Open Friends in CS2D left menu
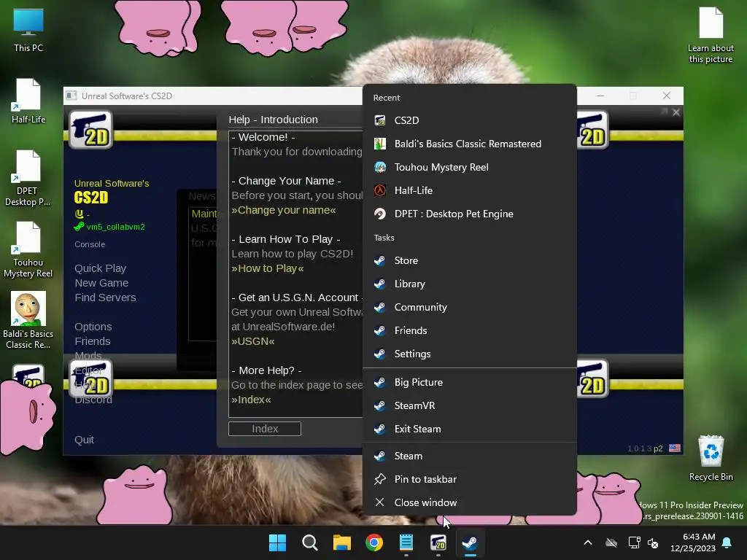 [93, 341]
